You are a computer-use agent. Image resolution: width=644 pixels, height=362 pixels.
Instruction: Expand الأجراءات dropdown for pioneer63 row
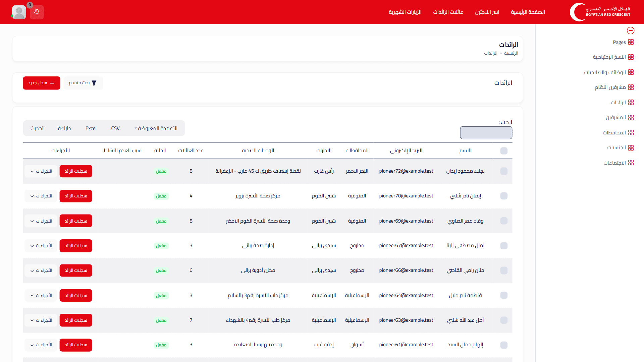[41, 320]
